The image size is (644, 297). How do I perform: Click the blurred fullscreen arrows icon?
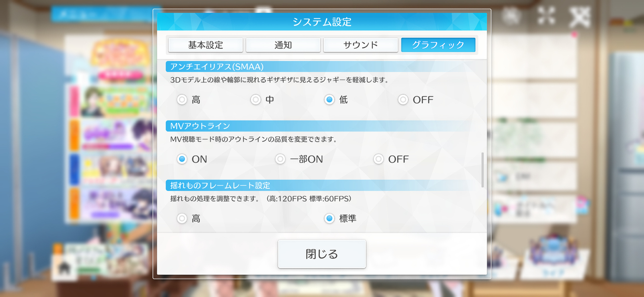pos(546,16)
